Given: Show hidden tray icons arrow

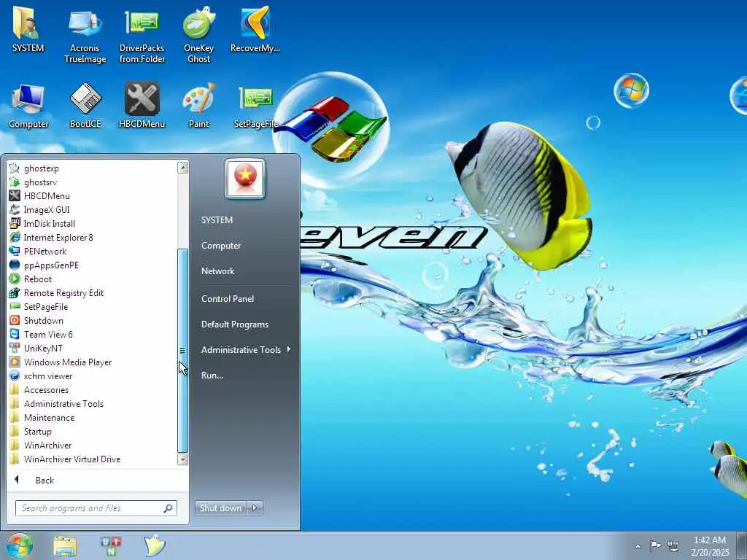Looking at the screenshot, I should pos(638,546).
